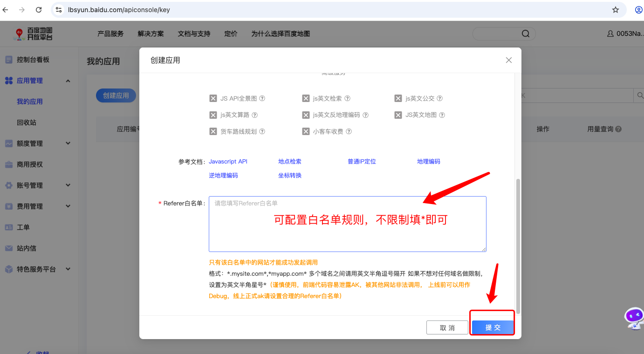
Task: Toggle the JS英文地图 checkbox
Action: click(398, 115)
